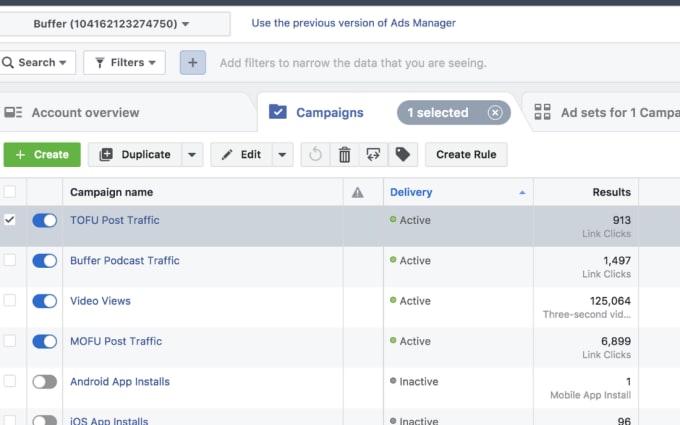This screenshot has height=425, width=680.
Task: Open the Filters dropdown
Action: click(124, 62)
